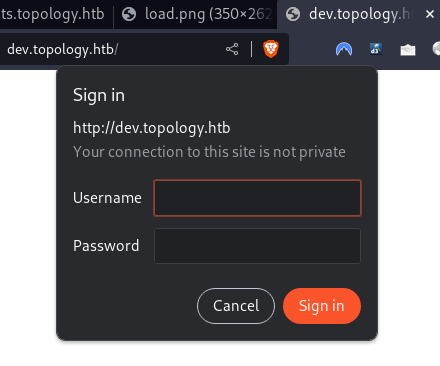
Task: Click globe favicon on dev.topology tab
Action: (x=293, y=14)
